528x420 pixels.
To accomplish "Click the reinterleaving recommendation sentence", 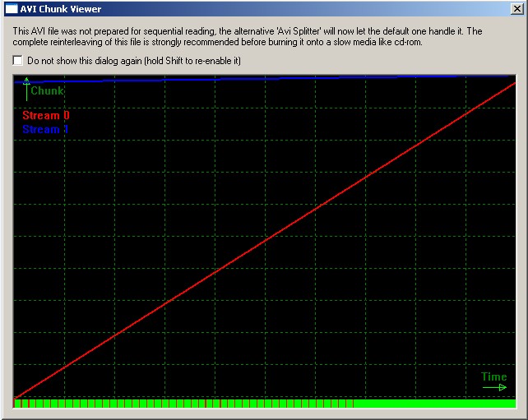I will [x=206, y=43].
